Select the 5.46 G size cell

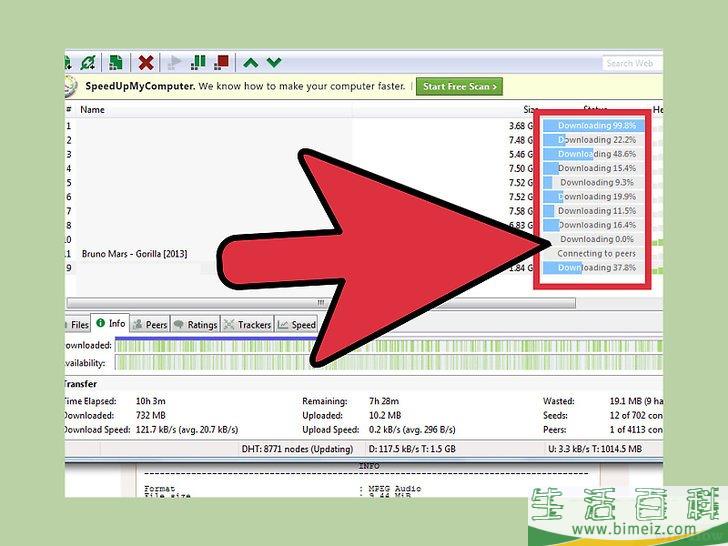click(520, 154)
